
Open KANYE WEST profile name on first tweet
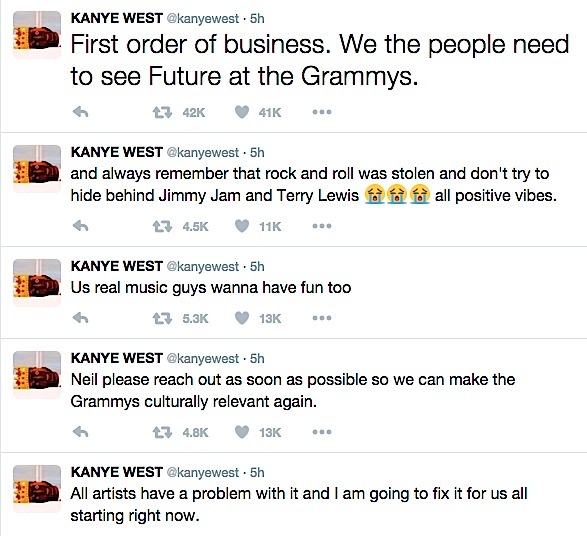click(x=116, y=18)
